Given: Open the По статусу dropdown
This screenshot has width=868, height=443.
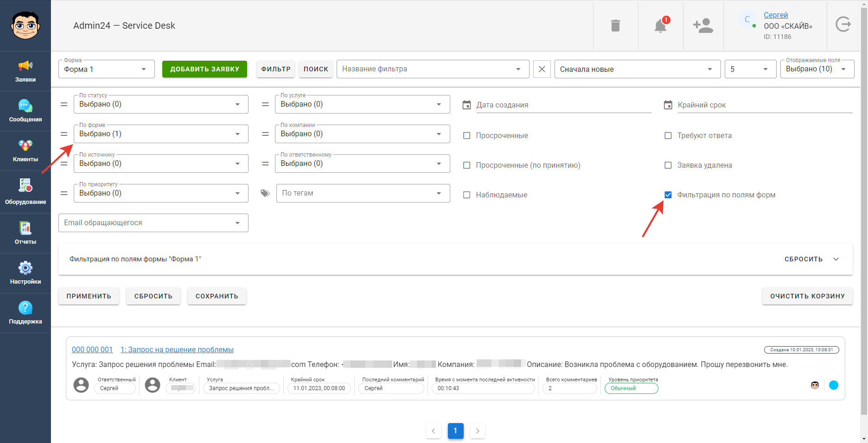Looking at the screenshot, I should click(161, 104).
